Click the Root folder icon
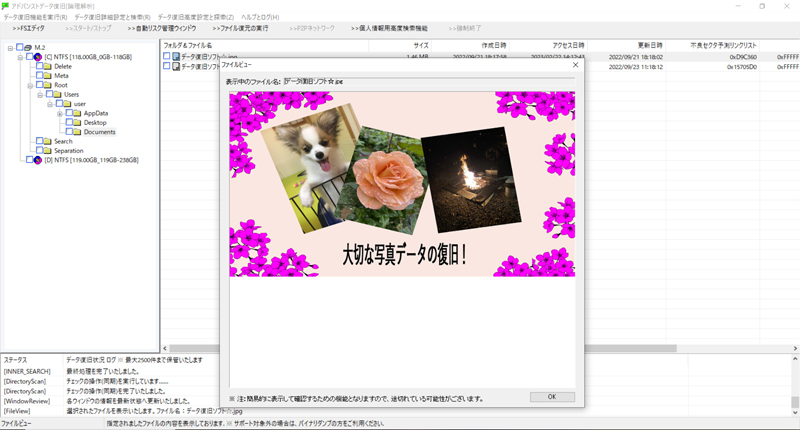 tap(47, 85)
